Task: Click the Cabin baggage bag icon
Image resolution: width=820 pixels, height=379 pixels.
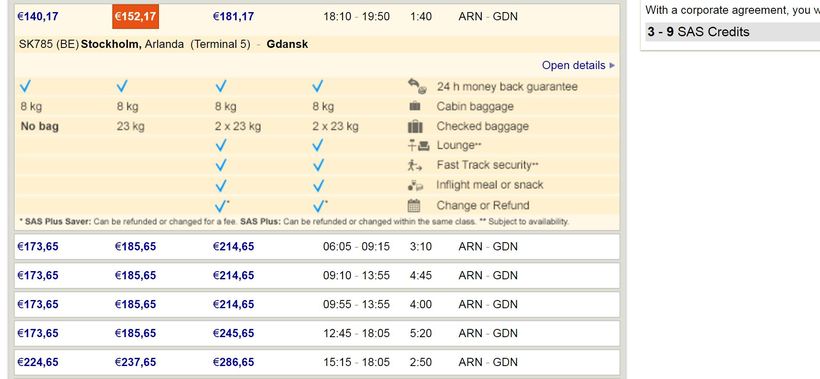Action: 415,107
